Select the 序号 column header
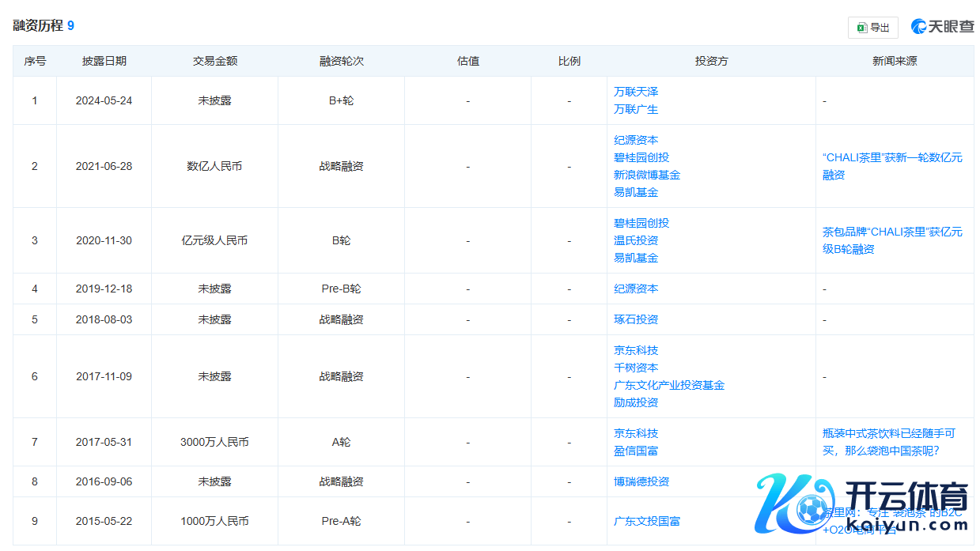 tap(35, 61)
